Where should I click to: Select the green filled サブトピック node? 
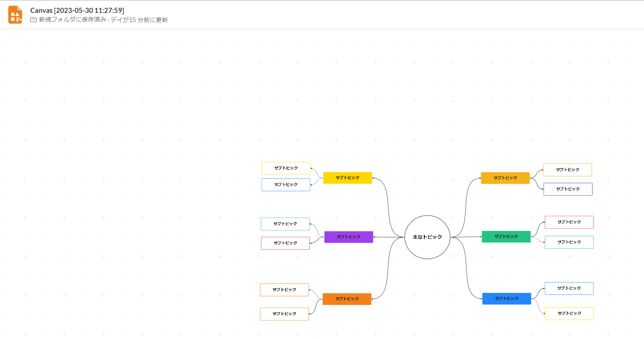(506, 237)
